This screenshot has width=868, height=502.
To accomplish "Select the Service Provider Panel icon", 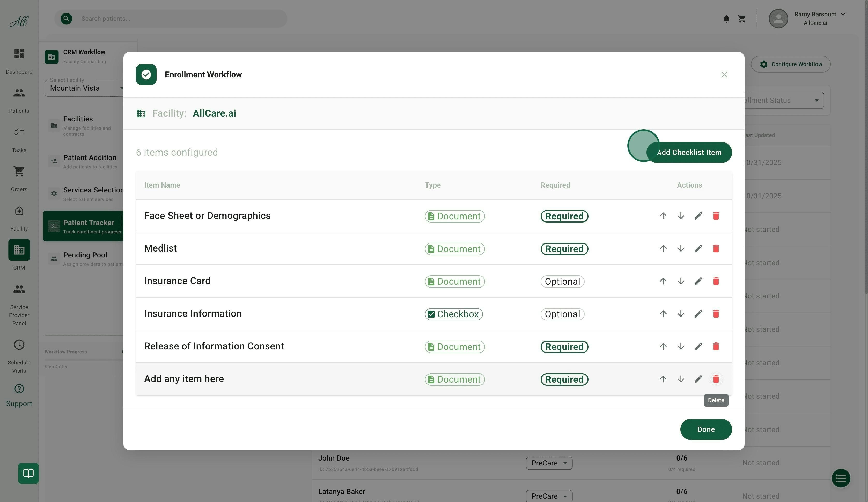I will click(19, 289).
